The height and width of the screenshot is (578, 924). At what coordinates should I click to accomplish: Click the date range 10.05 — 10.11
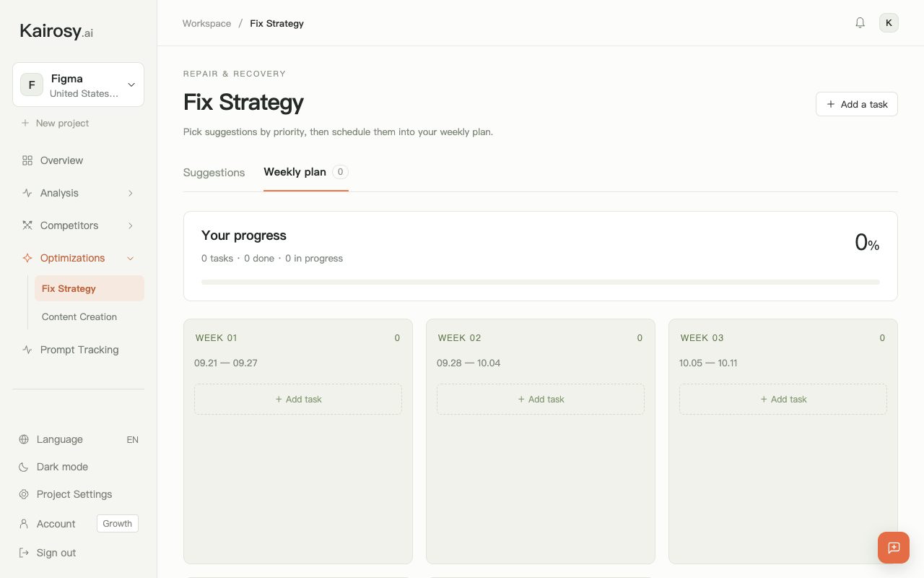tap(708, 363)
